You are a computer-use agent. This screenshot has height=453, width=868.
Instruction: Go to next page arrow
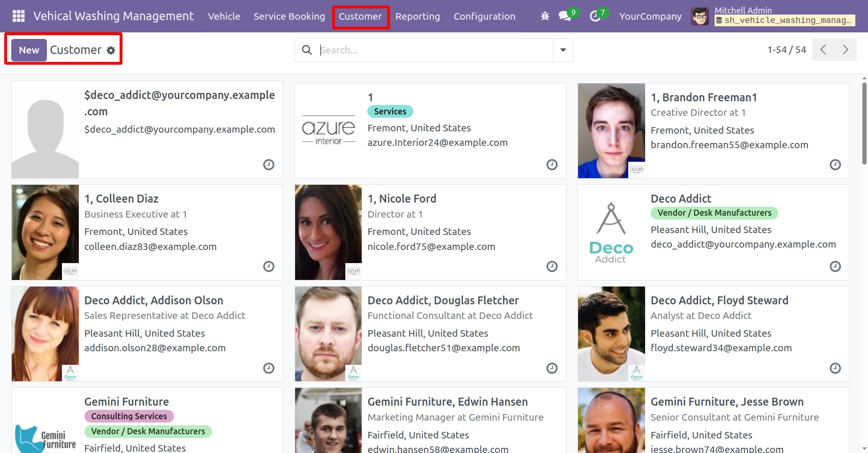coord(845,50)
